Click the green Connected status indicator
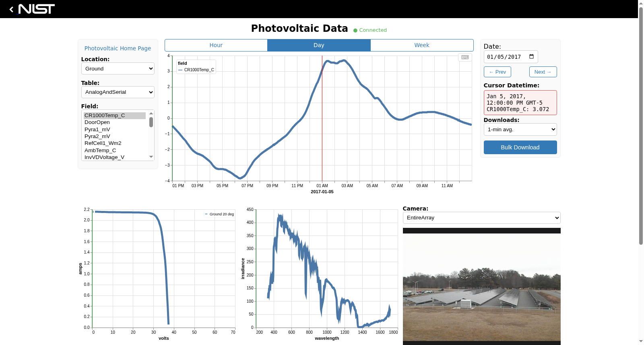644x345 pixels. [370, 30]
